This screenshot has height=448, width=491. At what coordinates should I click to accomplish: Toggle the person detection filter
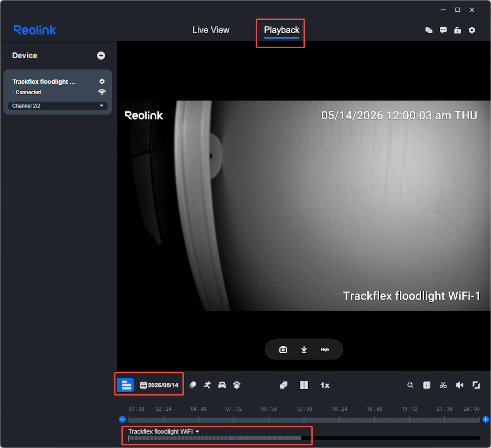207,385
